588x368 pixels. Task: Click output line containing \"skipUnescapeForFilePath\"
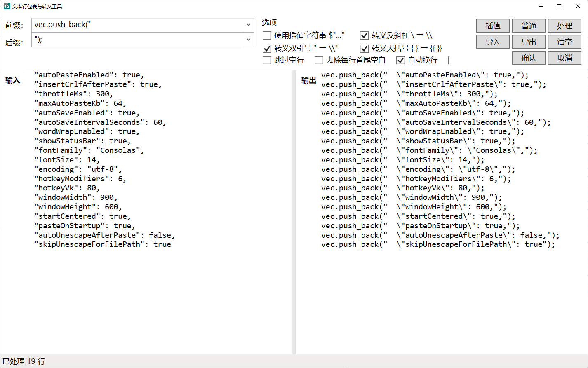click(438, 244)
